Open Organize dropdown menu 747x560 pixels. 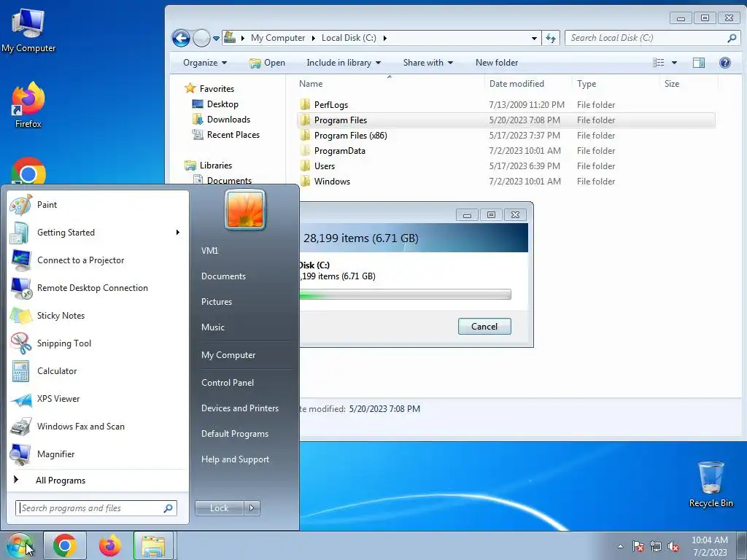point(205,63)
